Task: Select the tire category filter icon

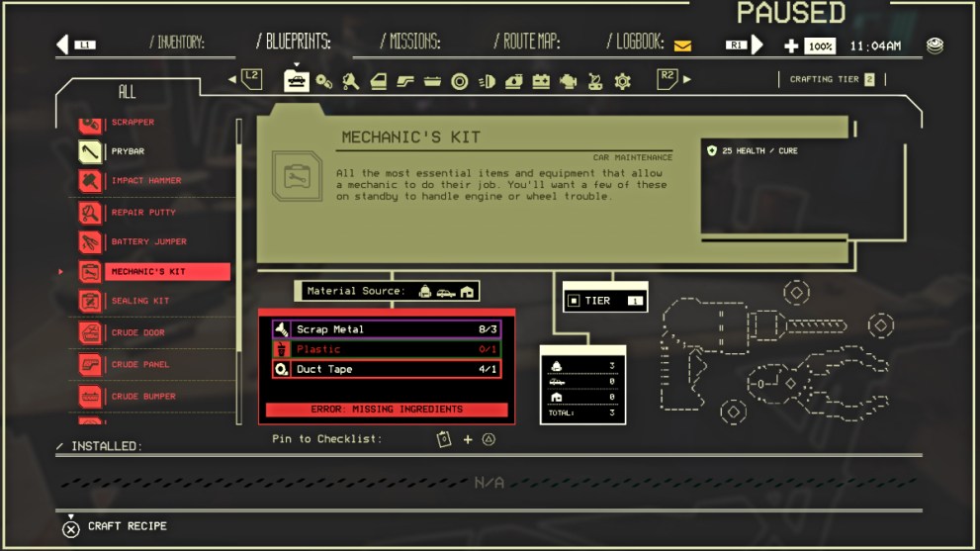Action: pos(460,82)
